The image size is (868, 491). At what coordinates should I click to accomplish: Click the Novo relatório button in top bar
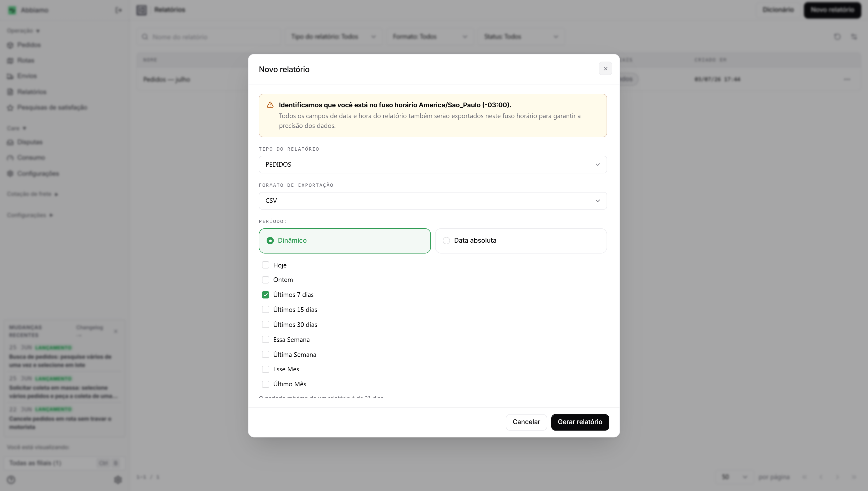tap(832, 10)
